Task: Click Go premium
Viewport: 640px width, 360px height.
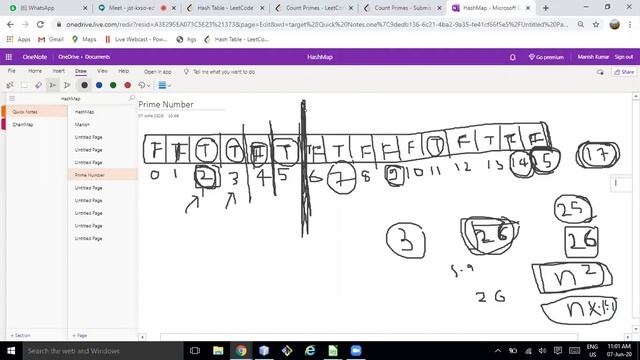Action: click(x=546, y=57)
